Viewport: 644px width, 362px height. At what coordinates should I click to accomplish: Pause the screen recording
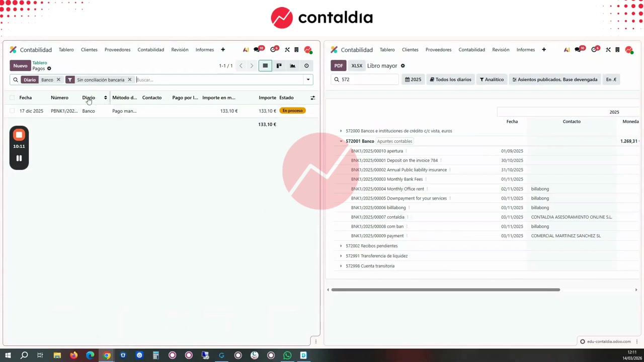point(19,158)
